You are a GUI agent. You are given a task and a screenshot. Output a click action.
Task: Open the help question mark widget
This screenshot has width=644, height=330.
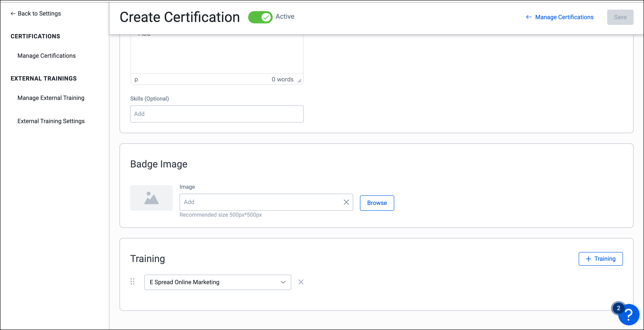click(628, 314)
